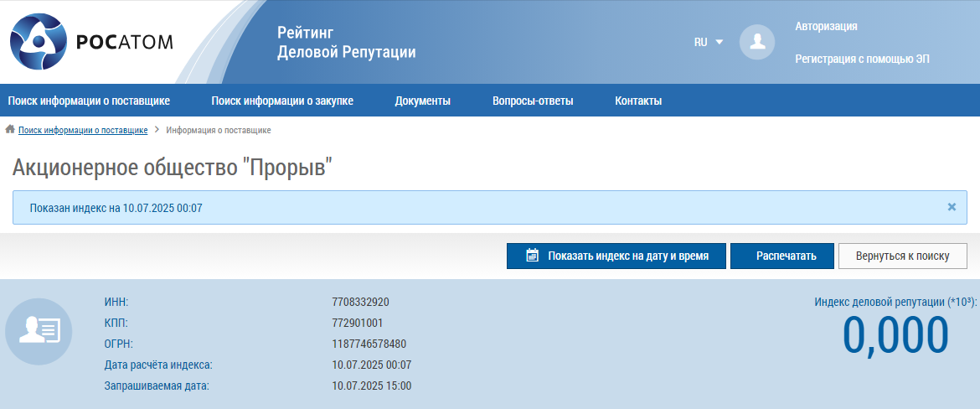The width and height of the screenshot is (980, 409).
Task: Open Поиск информации о поставщике menu
Action: click(x=89, y=101)
